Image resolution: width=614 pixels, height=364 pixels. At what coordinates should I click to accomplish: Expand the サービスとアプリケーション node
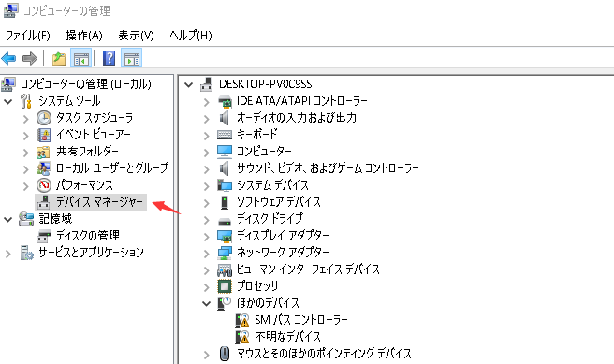(8, 254)
